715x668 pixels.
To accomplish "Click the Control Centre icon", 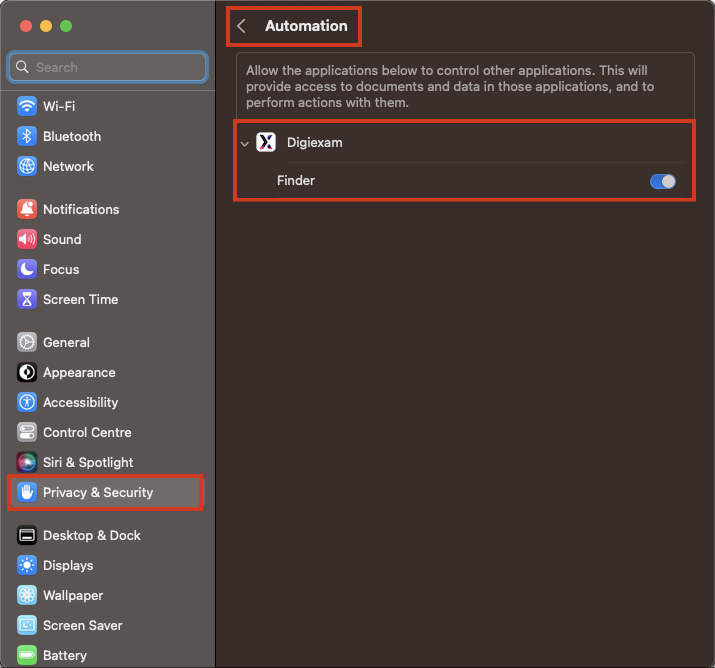I will 27,433.
